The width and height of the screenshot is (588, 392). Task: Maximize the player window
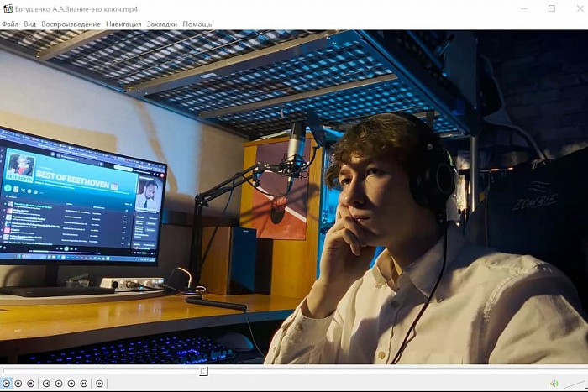pyautogui.click(x=552, y=8)
